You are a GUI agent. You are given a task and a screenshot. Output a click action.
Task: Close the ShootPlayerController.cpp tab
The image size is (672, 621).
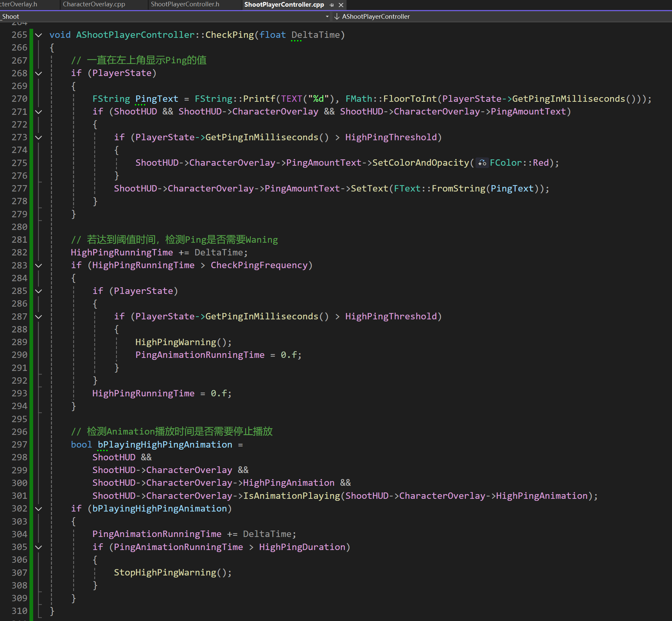pos(341,5)
